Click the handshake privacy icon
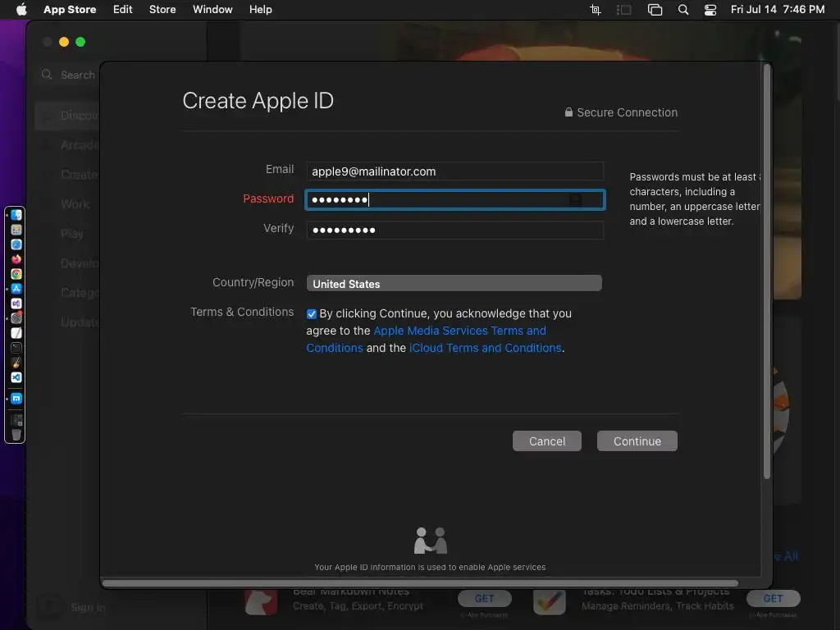The image size is (840, 630). click(x=430, y=540)
